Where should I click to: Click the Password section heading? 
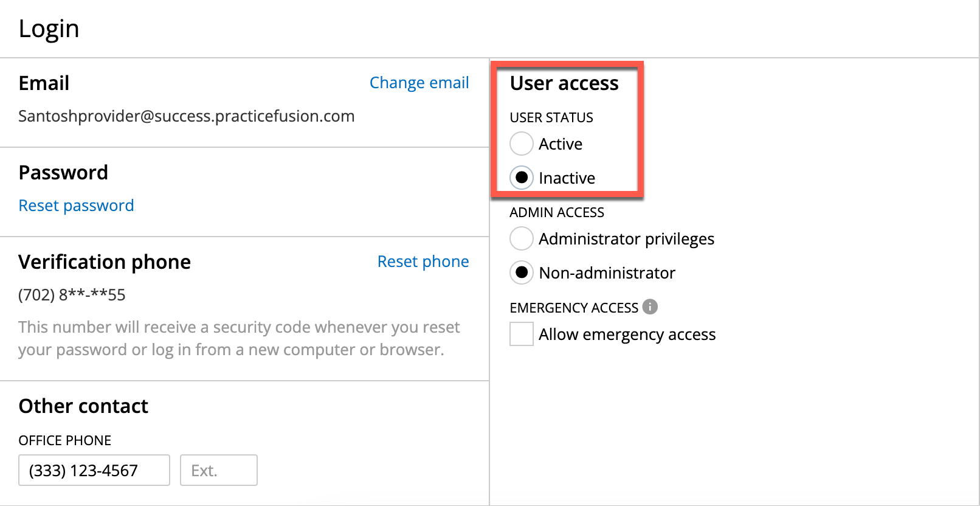63,172
